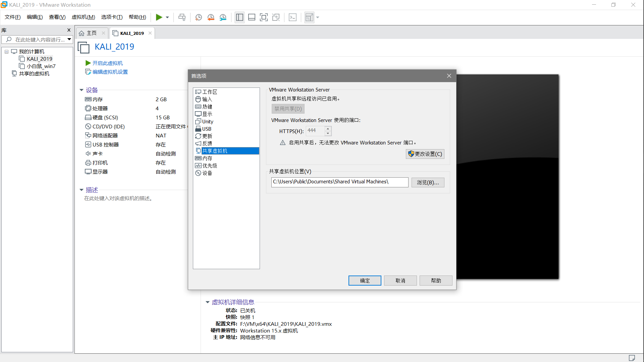
Task: Open the 选项卡(T) menu
Action: [x=112, y=17]
